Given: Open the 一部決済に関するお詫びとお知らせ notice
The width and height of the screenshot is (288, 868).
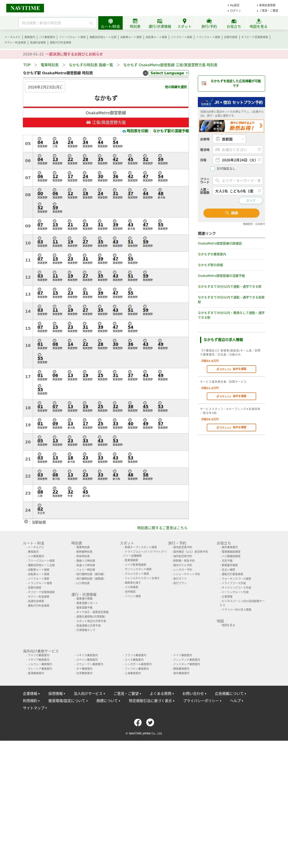Looking at the screenshot, I should coord(74,54).
